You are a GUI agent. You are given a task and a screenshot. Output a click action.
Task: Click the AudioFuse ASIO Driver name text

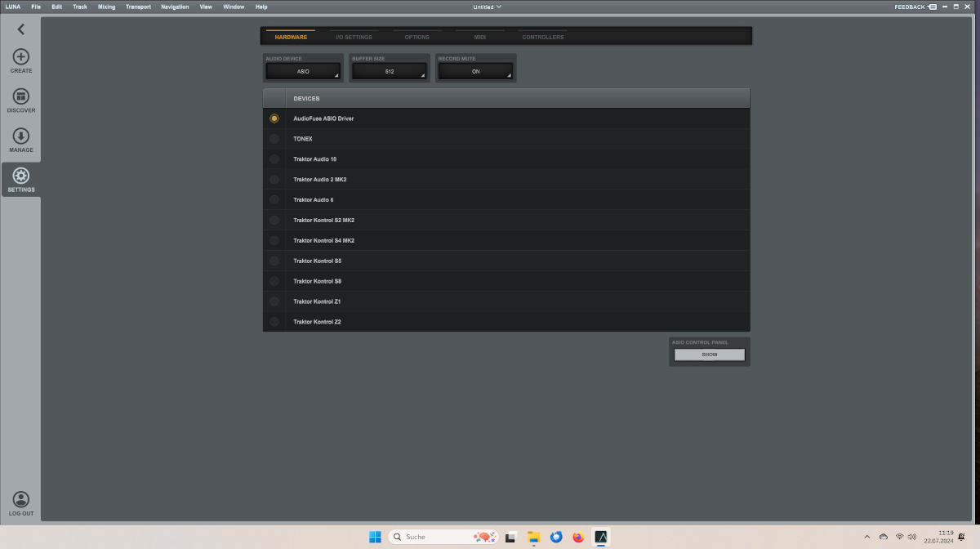pyautogui.click(x=323, y=118)
